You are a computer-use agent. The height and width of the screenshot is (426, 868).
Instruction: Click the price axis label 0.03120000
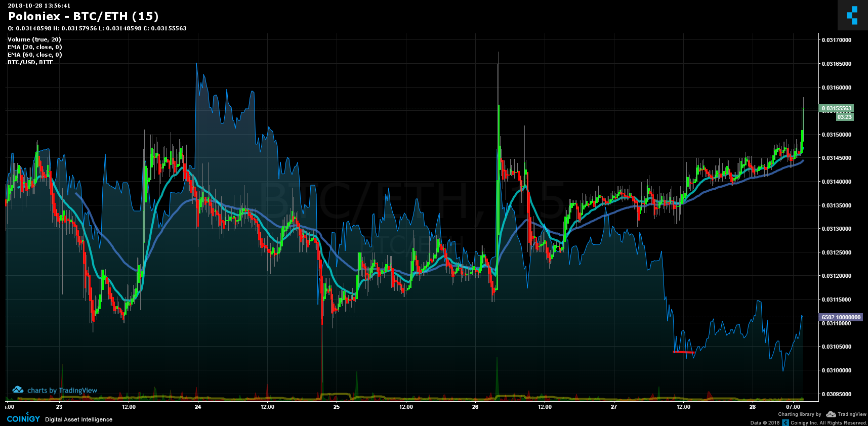(x=837, y=276)
